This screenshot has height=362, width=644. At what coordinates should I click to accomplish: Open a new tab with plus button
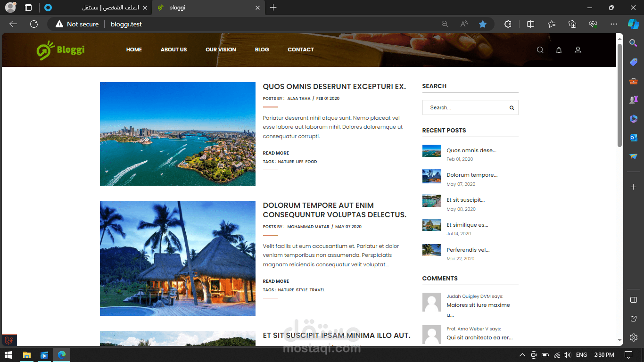[x=273, y=8]
